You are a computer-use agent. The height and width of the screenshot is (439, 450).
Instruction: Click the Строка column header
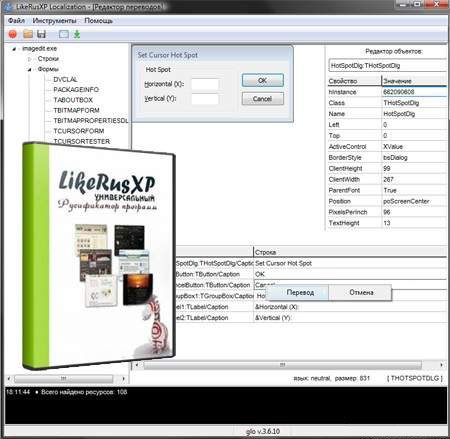click(350, 252)
